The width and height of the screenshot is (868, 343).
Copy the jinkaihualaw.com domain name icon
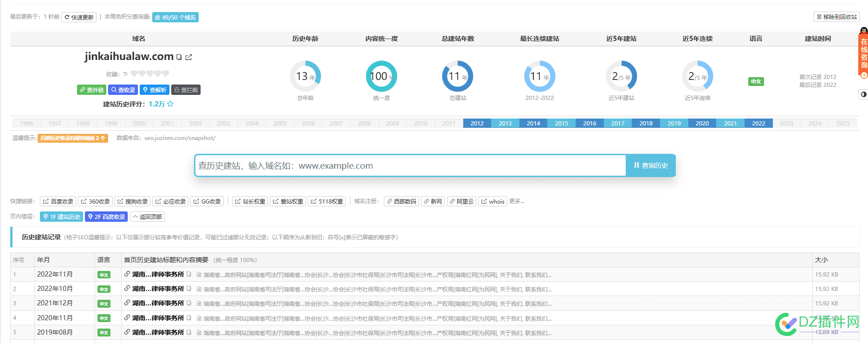coord(179,57)
